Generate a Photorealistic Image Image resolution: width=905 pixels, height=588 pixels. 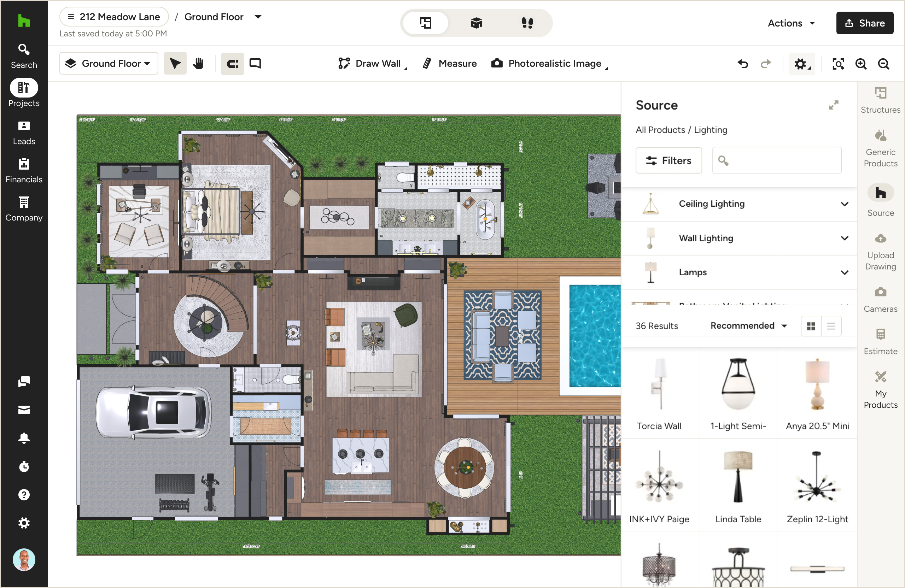(548, 63)
